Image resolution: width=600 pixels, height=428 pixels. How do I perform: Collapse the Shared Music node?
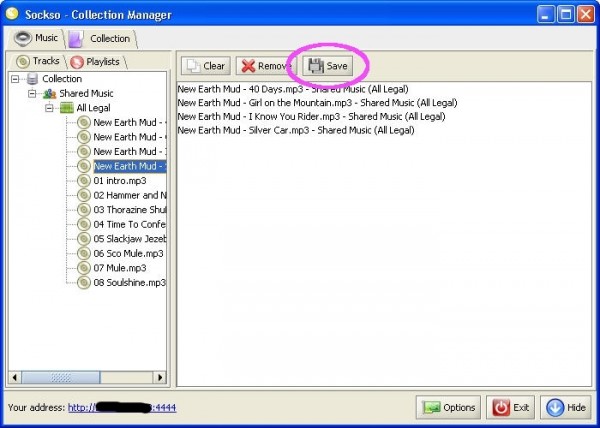coord(32,94)
